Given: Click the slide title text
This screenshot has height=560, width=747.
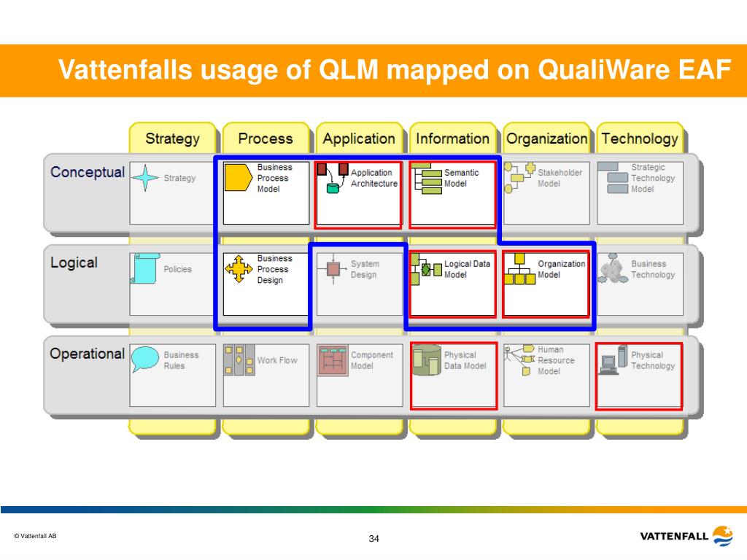Looking at the screenshot, I should [395, 69].
